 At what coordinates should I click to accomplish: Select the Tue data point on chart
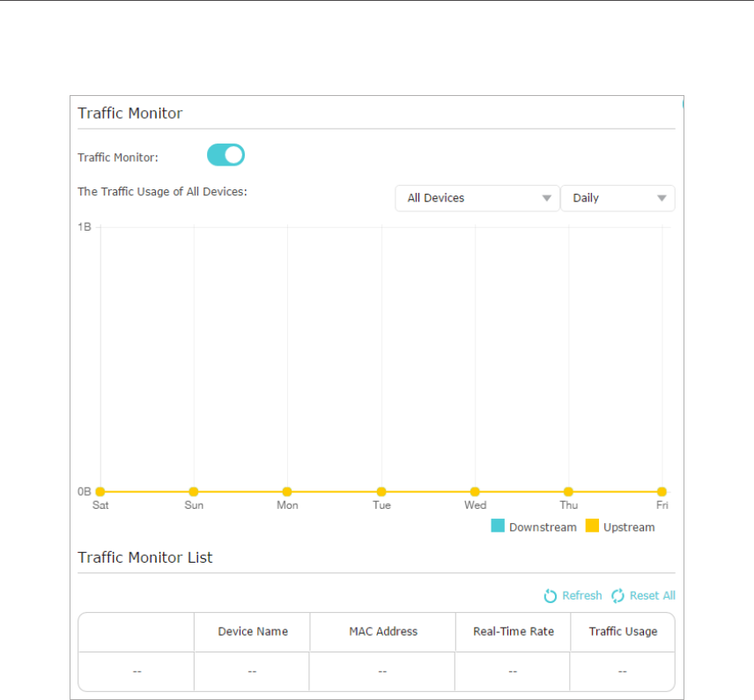point(381,491)
